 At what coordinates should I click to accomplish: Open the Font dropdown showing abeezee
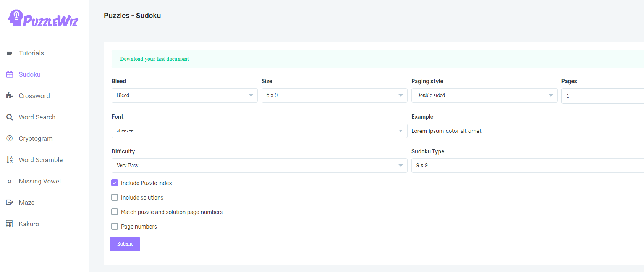[259, 131]
